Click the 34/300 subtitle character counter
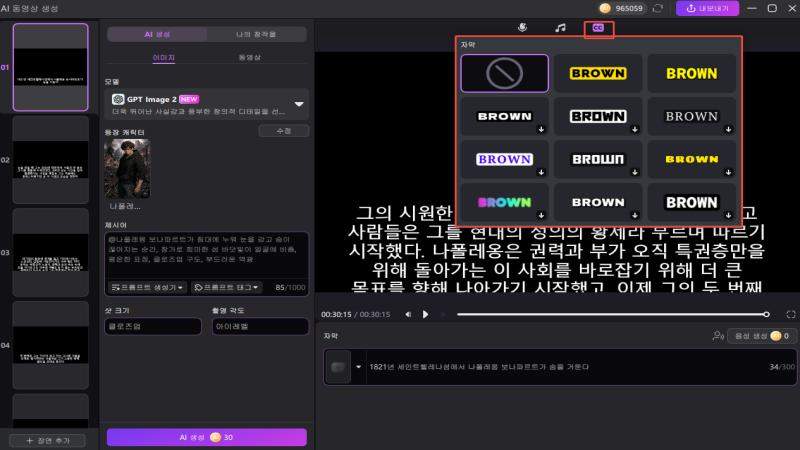Image resolution: width=800 pixels, height=450 pixels. coord(782,367)
